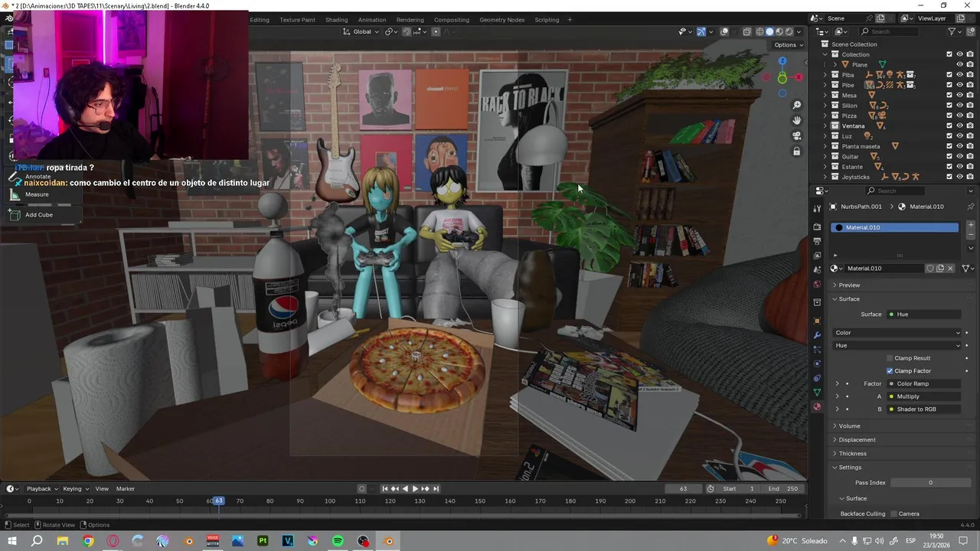Toggle X-ray mode icon
Viewport: 980px width, 551px height.
746,31
